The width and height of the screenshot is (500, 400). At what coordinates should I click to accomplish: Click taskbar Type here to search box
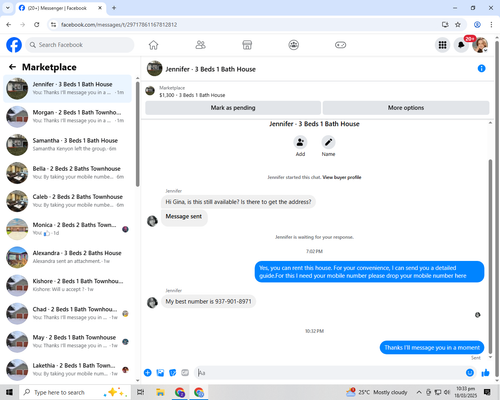tap(75, 392)
